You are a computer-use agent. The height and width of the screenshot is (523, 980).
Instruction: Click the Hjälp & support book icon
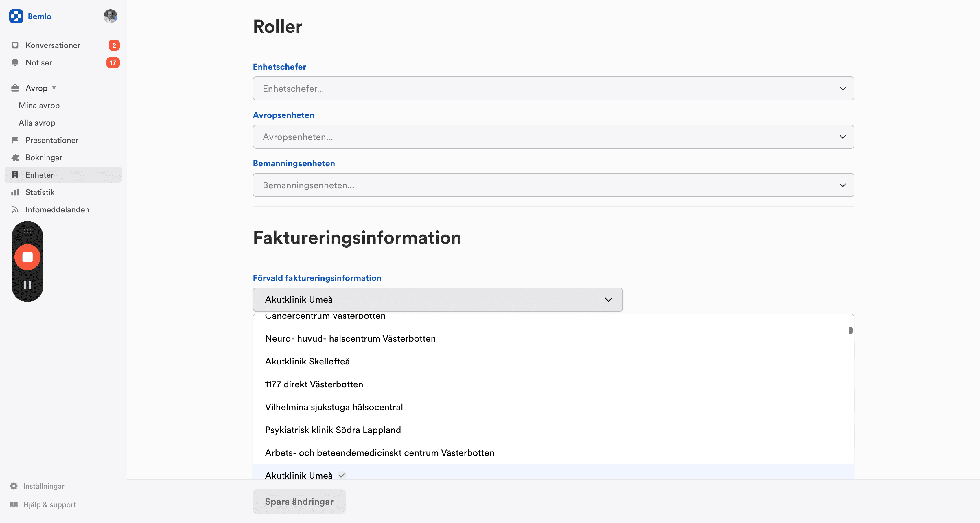[x=14, y=504]
